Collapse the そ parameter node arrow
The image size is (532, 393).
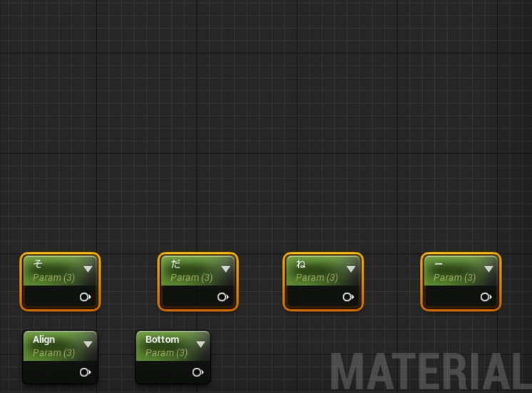88,269
